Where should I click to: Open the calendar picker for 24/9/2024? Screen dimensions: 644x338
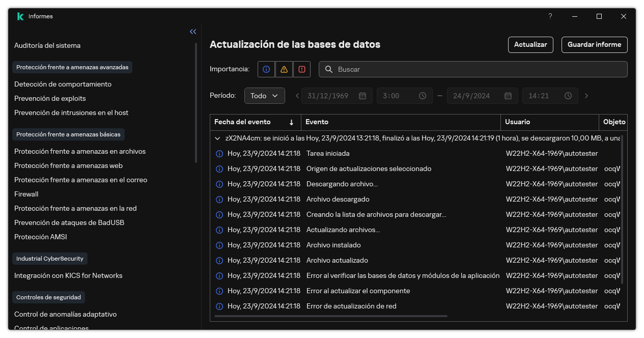point(508,95)
